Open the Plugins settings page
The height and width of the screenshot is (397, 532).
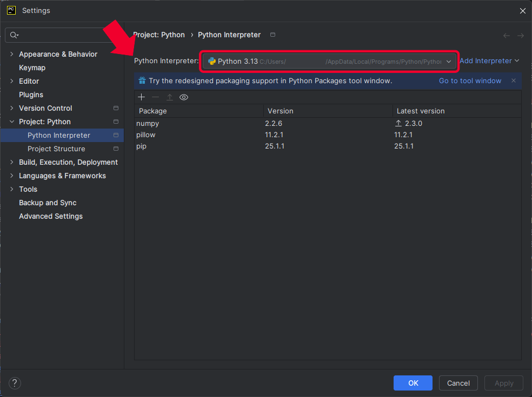pos(31,95)
